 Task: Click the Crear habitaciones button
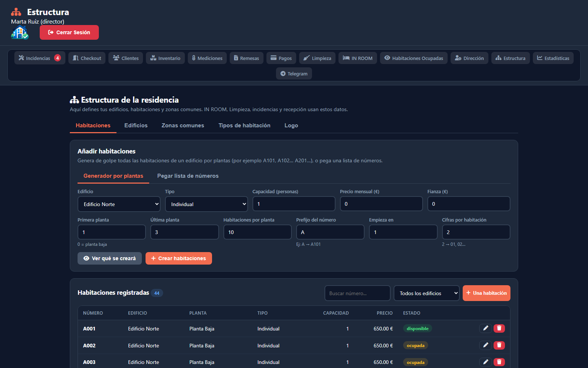click(x=179, y=258)
